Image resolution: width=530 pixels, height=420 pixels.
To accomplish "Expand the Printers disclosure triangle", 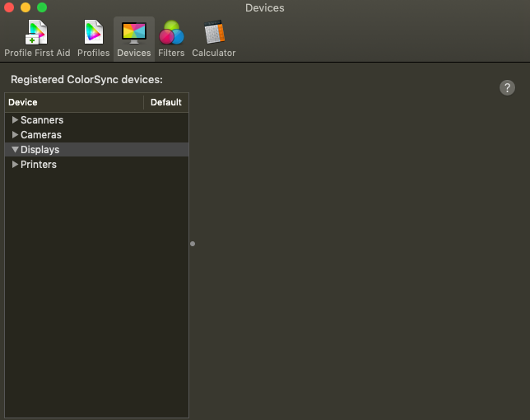I will 15,165.
